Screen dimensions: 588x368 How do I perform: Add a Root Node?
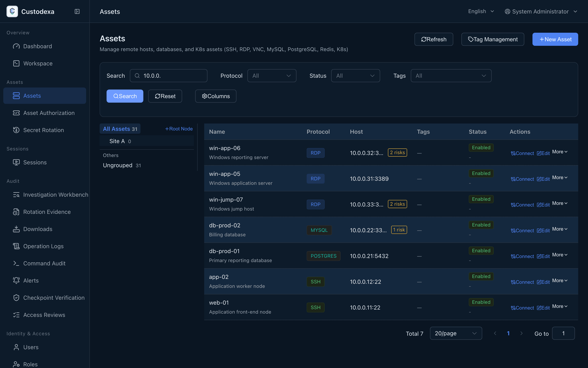[179, 129]
